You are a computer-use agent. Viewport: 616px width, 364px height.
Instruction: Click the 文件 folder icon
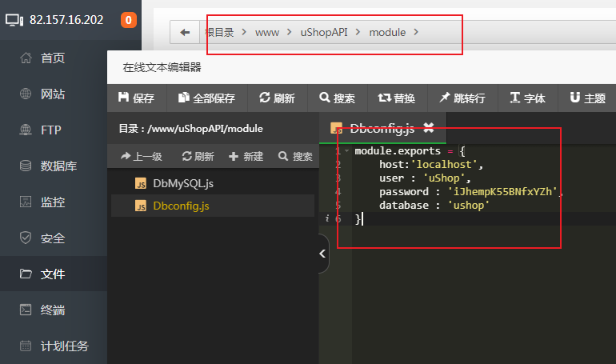point(26,274)
